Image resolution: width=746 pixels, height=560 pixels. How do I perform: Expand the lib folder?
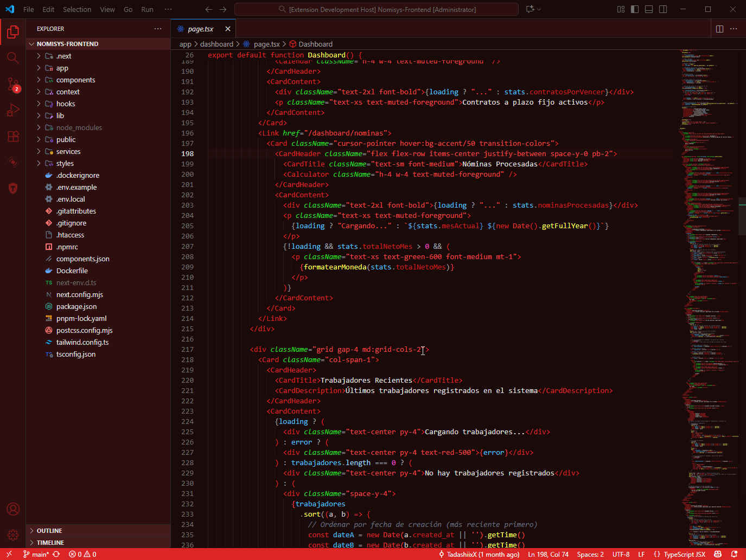98,115
